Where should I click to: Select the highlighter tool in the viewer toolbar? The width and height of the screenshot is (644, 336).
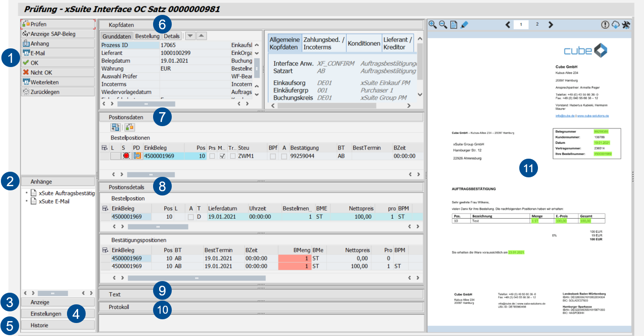click(x=464, y=24)
